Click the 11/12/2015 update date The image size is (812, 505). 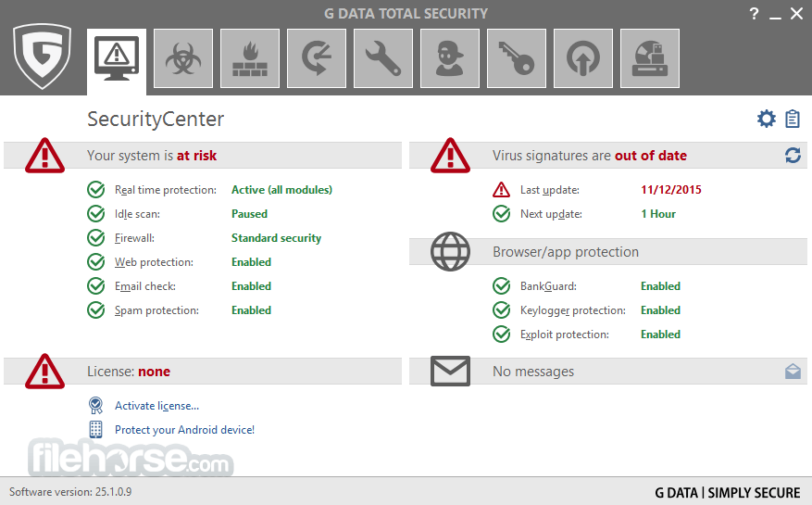(671, 190)
